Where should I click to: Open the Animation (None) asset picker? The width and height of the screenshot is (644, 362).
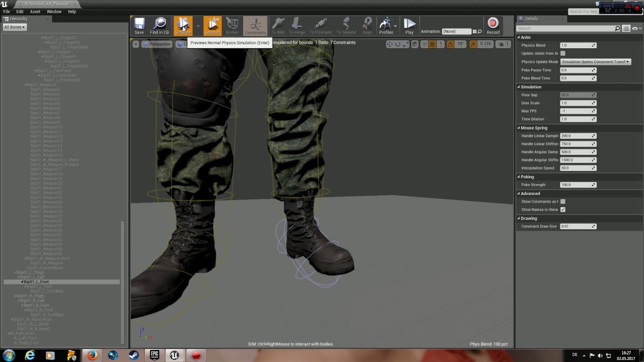pyautogui.click(x=457, y=31)
